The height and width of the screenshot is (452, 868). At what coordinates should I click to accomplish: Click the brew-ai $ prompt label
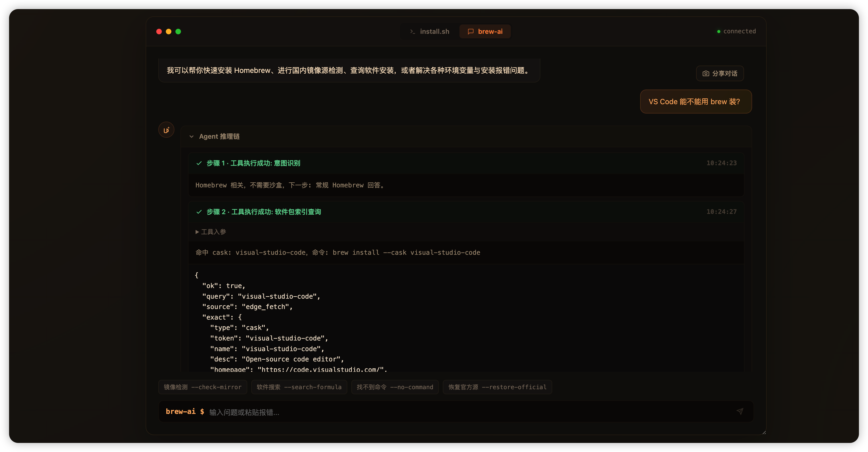pos(185,412)
